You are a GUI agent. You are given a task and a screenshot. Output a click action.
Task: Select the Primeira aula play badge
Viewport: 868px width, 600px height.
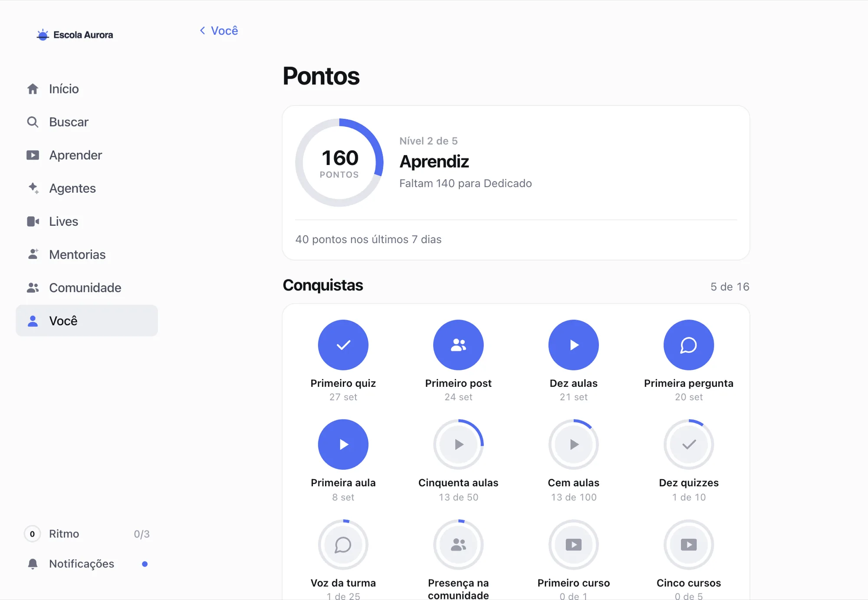(343, 445)
